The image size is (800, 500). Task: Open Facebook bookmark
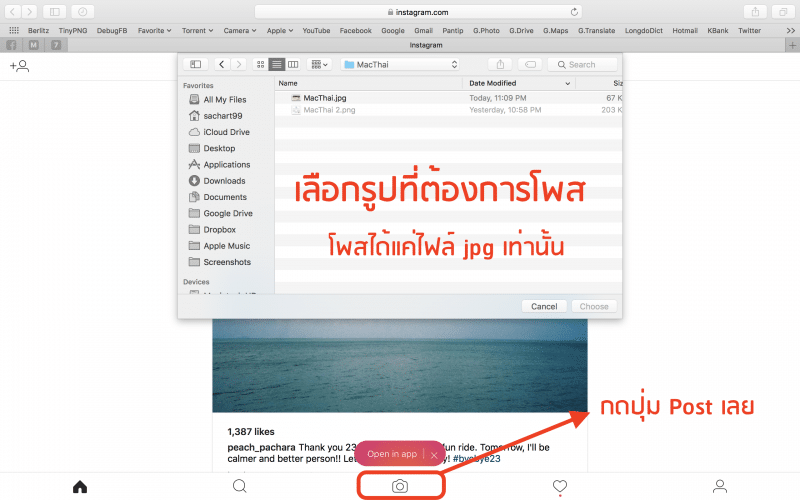point(356,31)
